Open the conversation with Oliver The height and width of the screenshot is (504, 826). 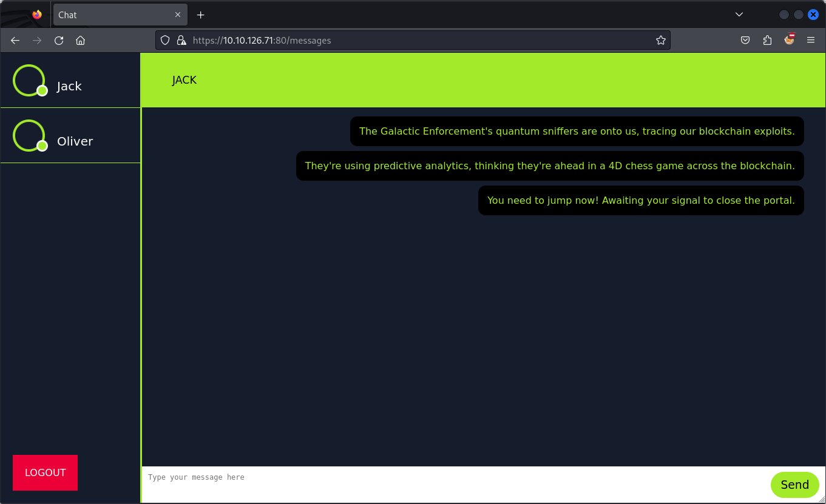(75, 141)
